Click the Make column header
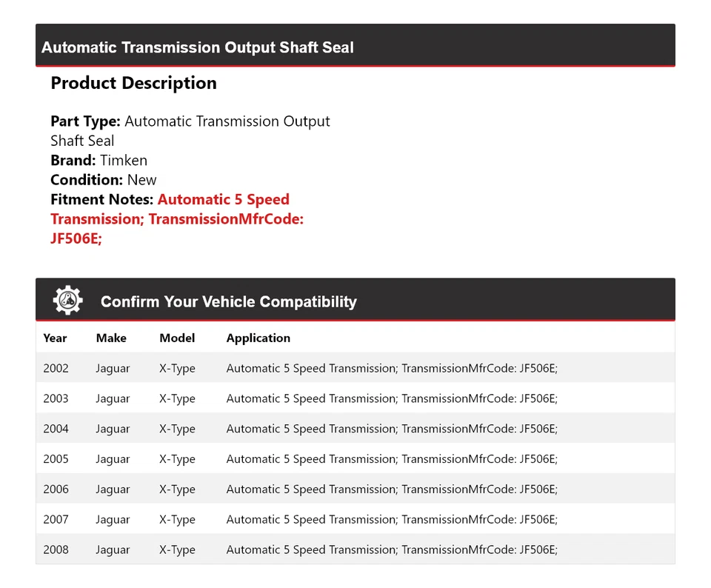This screenshot has width=711, height=588. click(111, 338)
